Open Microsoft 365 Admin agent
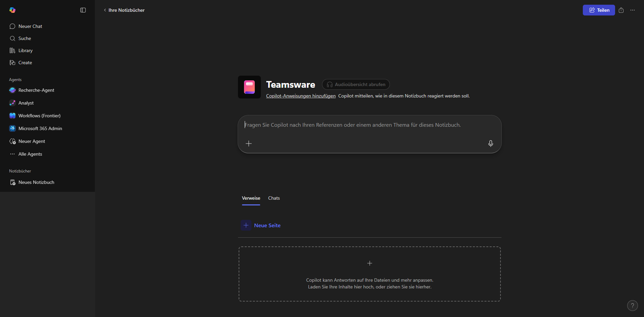Viewport: 644px width, 317px height. (40, 128)
